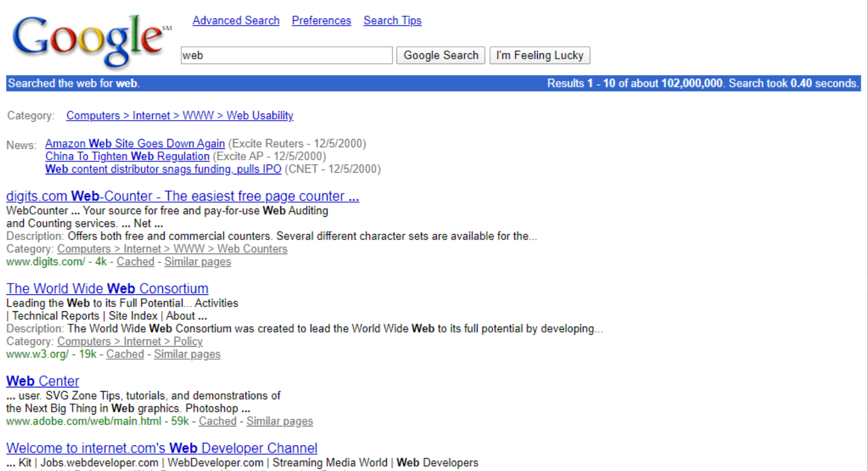Click the digits.com Description: Offers both free text
Image resolution: width=868 pixels, height=471 pixels.
pyautogui.click(x=272, y=236)
